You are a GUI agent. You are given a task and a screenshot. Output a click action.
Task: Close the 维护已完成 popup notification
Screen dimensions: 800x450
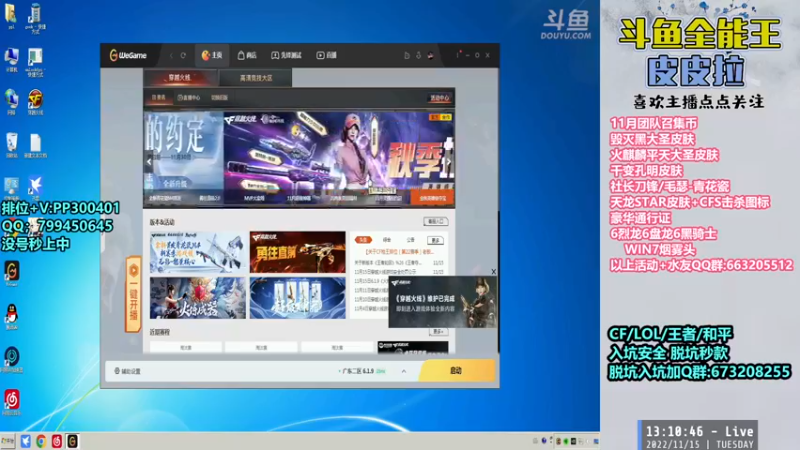pos(493,272)
